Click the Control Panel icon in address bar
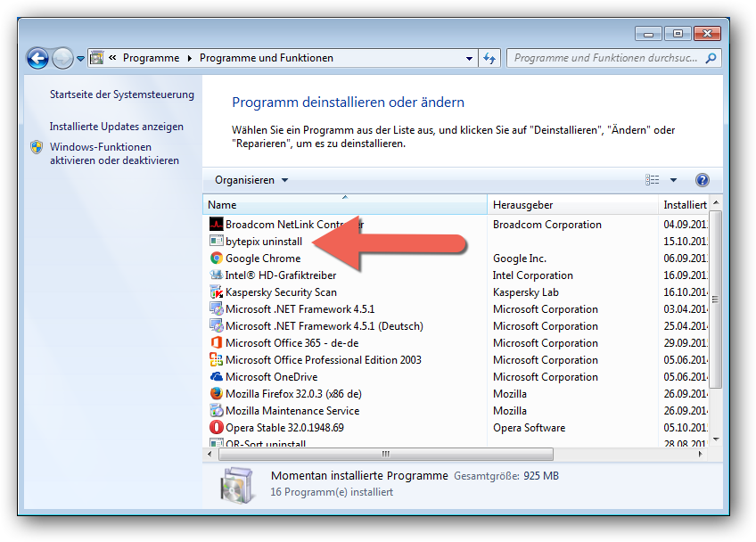Viewport: 756px width, 542px height. click(97, 58)
